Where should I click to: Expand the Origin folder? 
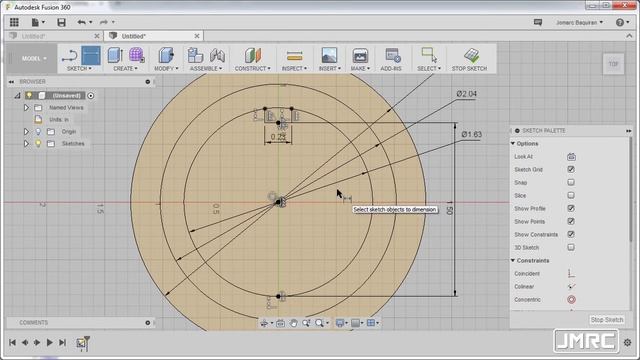pos(26,131)
